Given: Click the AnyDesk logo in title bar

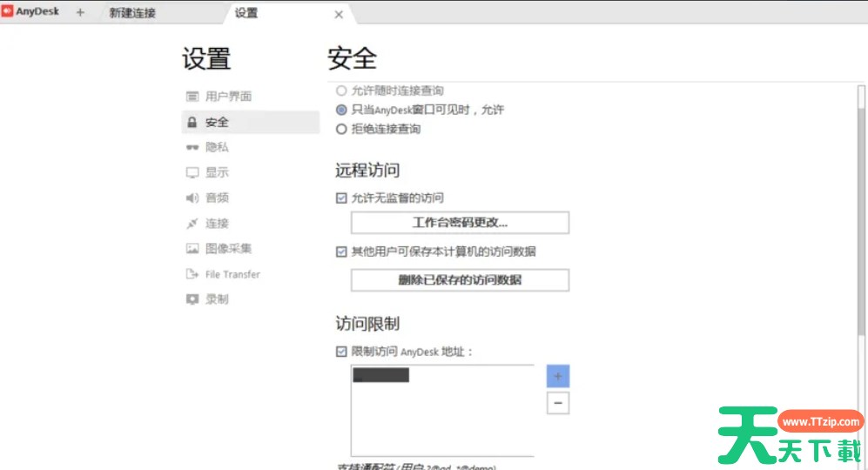Looking at the screenshot, I should tap(8, 12).
